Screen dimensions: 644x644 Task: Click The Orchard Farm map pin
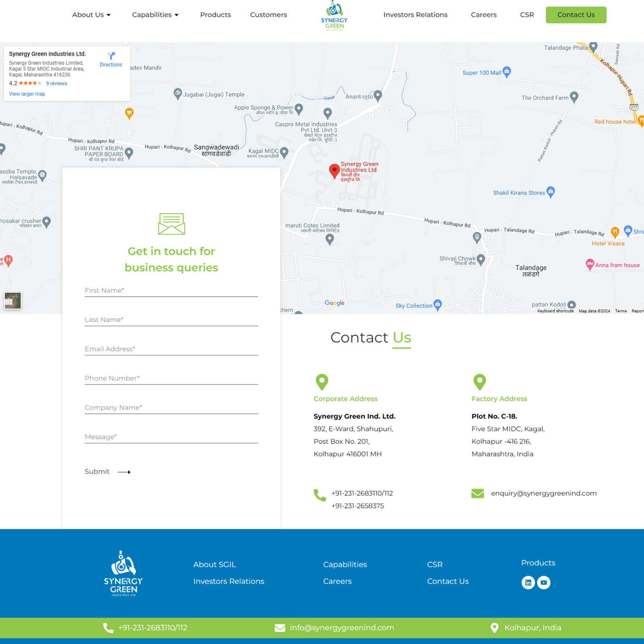coord(574,97)
